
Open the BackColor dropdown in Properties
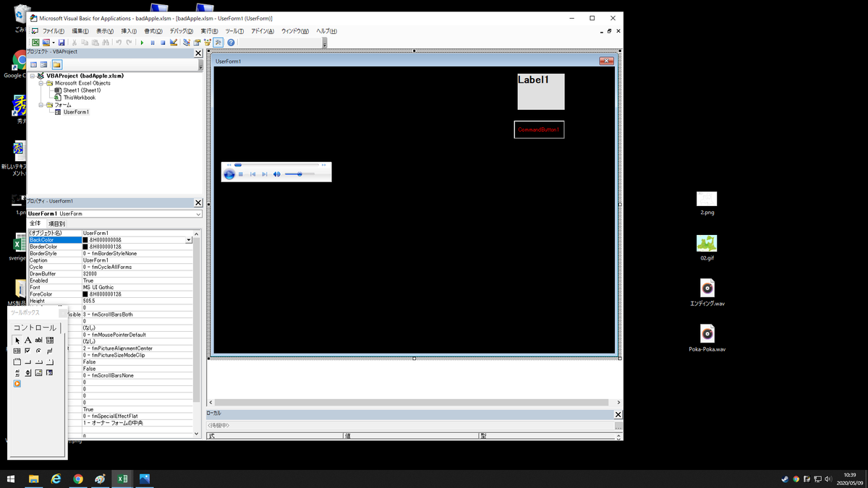190,239
